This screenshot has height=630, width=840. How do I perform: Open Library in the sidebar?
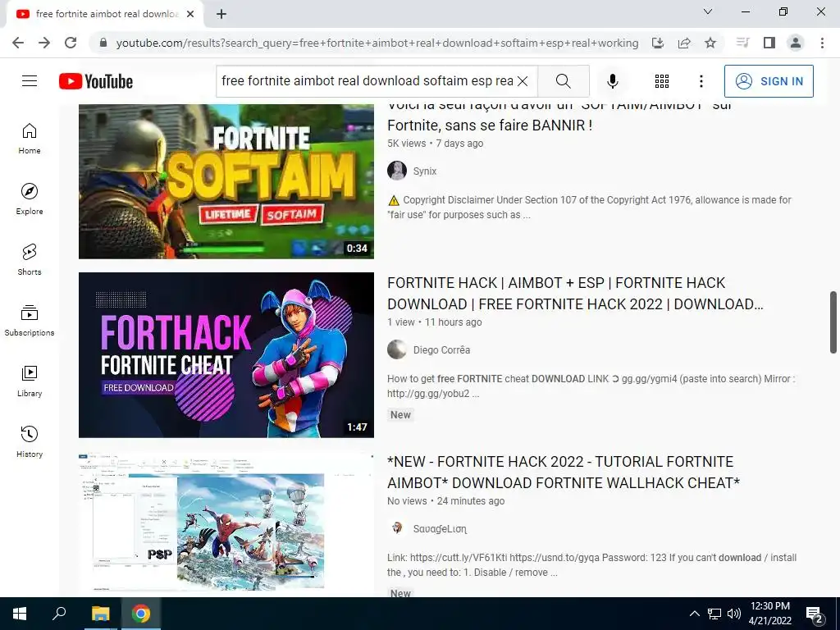point(30,381)
